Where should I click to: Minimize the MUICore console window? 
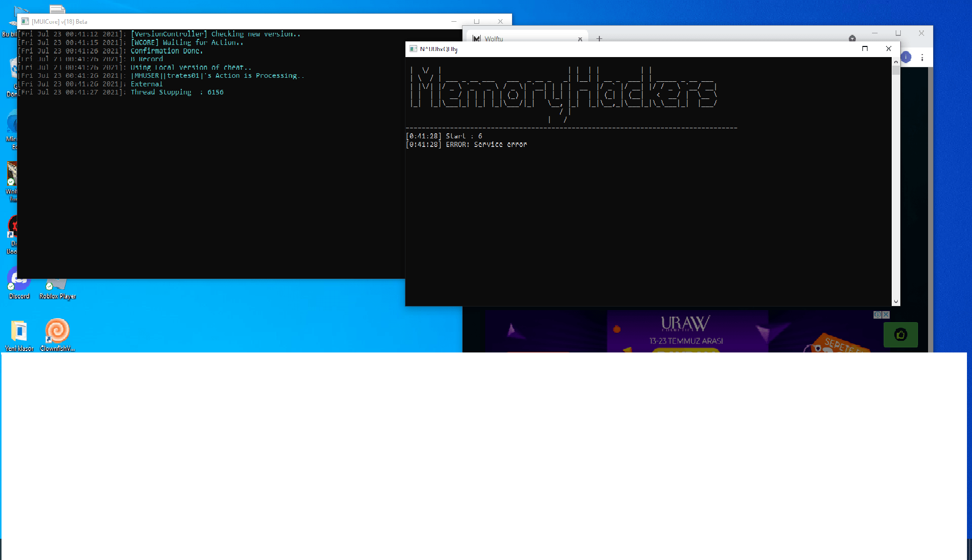coord(453,21)
